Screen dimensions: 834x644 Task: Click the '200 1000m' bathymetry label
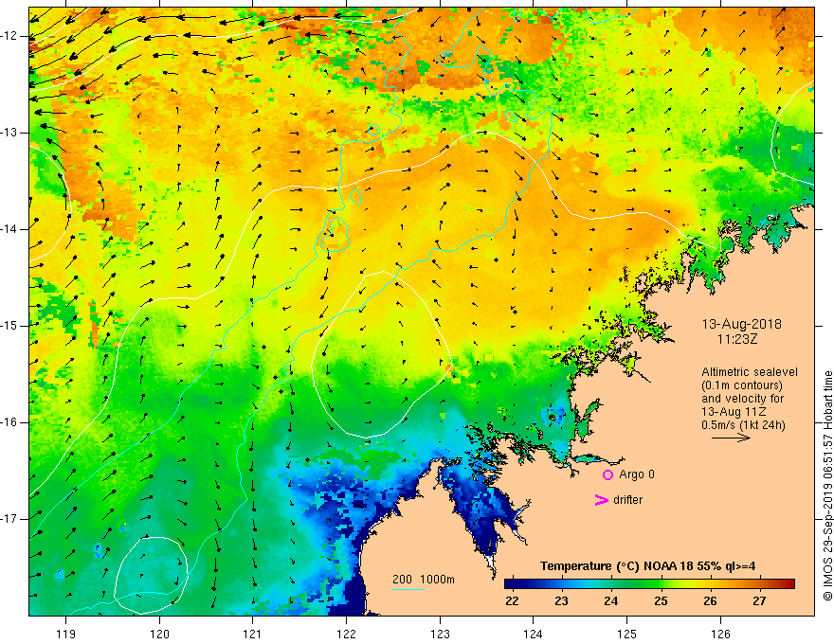point(424,580)
